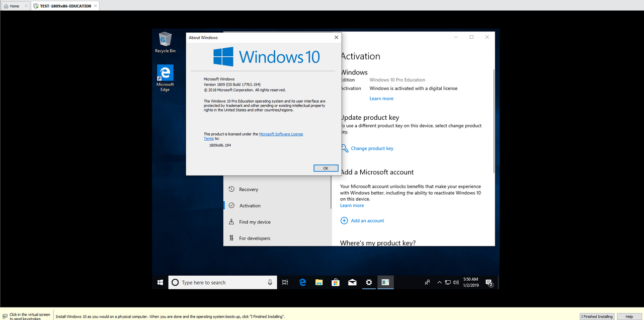
Task: Click Learn more under Add a Microsoft account
Action: tap(352, 205)
